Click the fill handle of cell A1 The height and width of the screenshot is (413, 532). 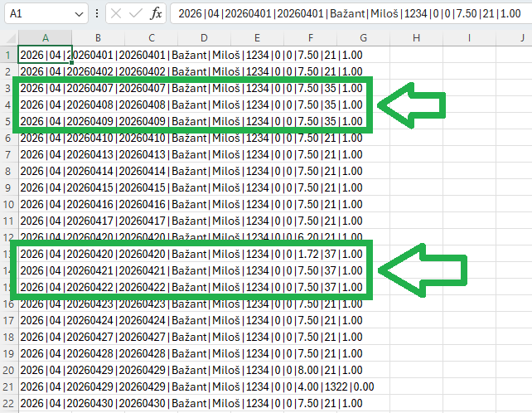pos(71,63)
